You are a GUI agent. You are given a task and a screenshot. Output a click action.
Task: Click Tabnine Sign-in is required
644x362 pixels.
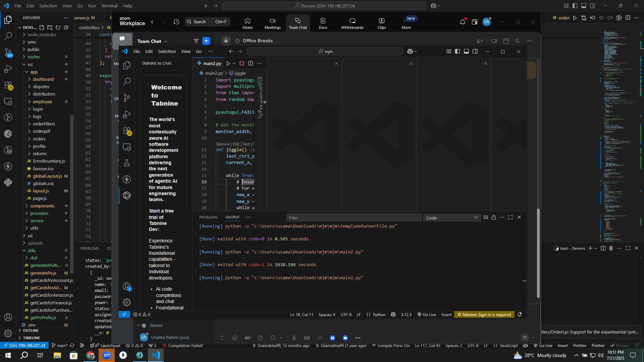coord(484,315)
